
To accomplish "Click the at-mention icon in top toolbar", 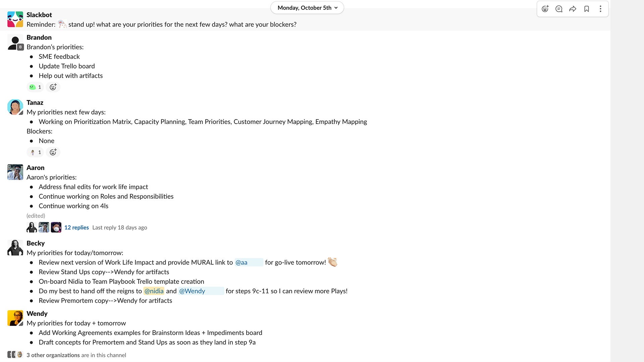I will point(559,9).
